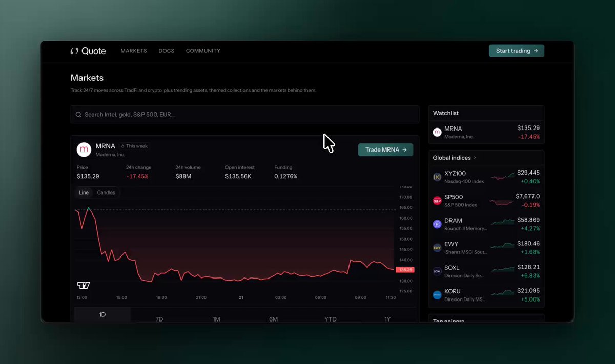This screenshot has height=364, width=615.
Task: Click the KORU Direxion icon
Action: coord(437,295)
